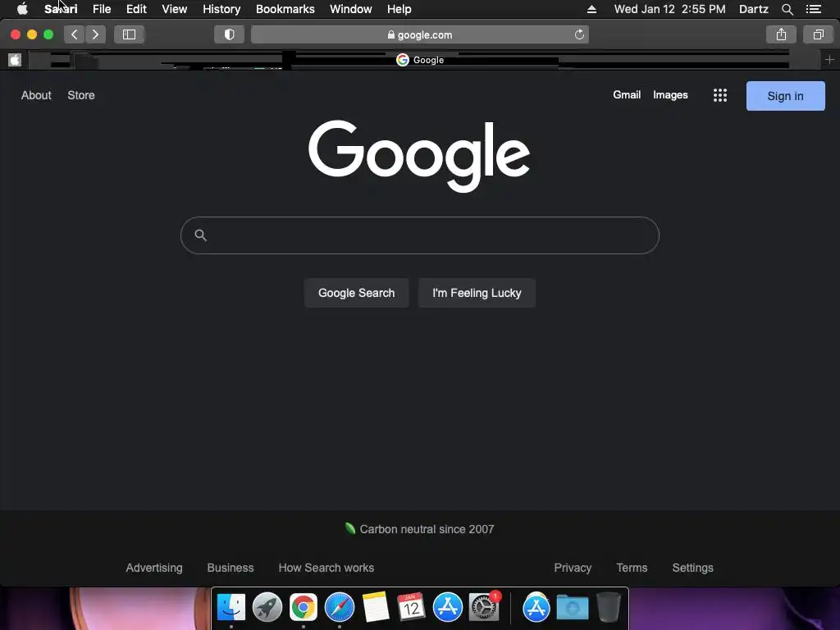Launch Google Chrome from the Dock
Viewport: 840px width, 630px height.
click(x=304, y=608)
